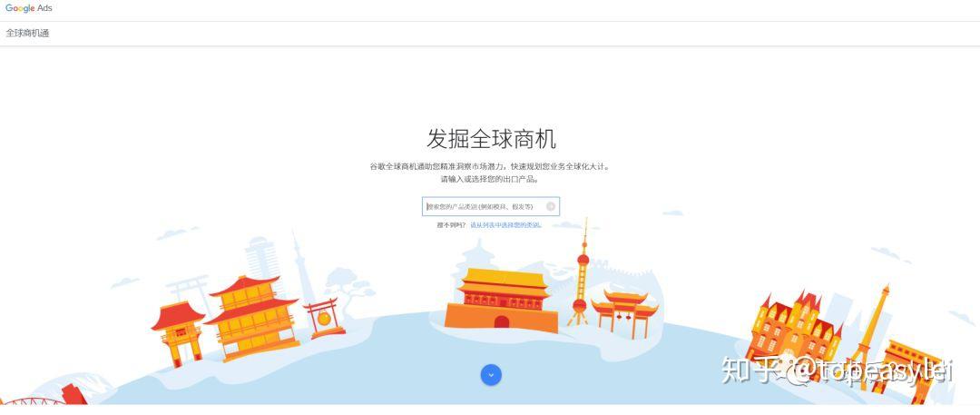This screenshot has height=415, width=980.
Task: Click the Google Ads logo
Action: (29, 8)
